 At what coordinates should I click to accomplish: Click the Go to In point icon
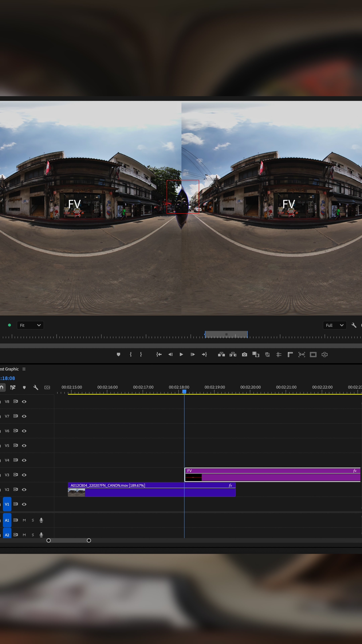tap(159, 355)
